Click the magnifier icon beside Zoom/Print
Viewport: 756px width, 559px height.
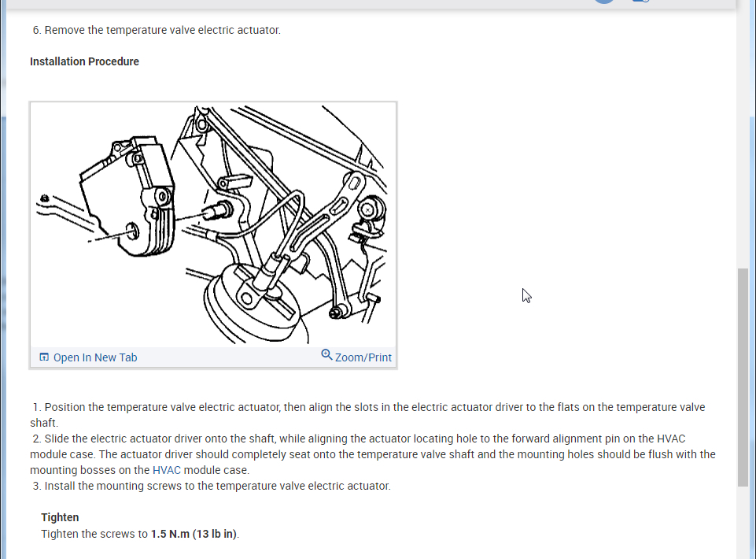[x=326, y=355]
